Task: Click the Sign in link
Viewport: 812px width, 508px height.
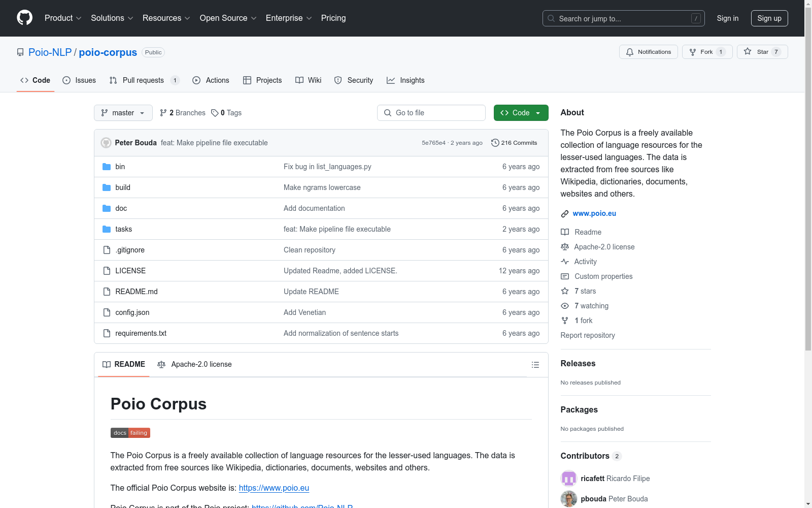Action: pyautogui.click(x=727, y=18)
